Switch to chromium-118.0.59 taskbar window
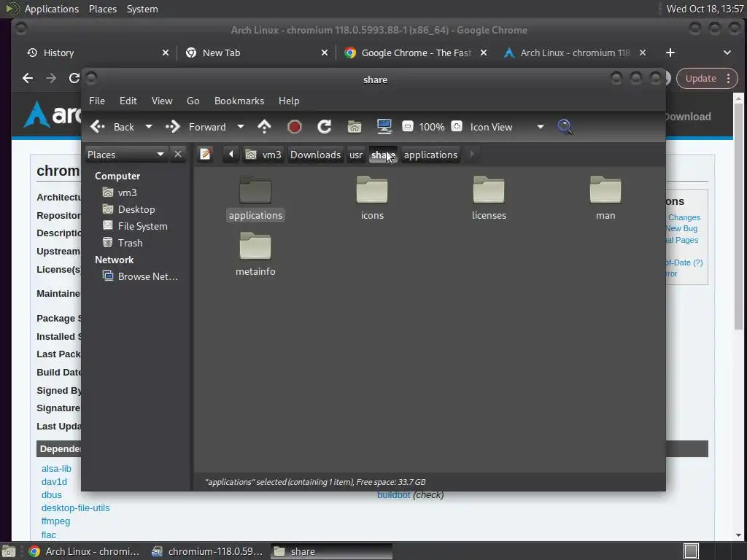747x560 pixels. 207,551
